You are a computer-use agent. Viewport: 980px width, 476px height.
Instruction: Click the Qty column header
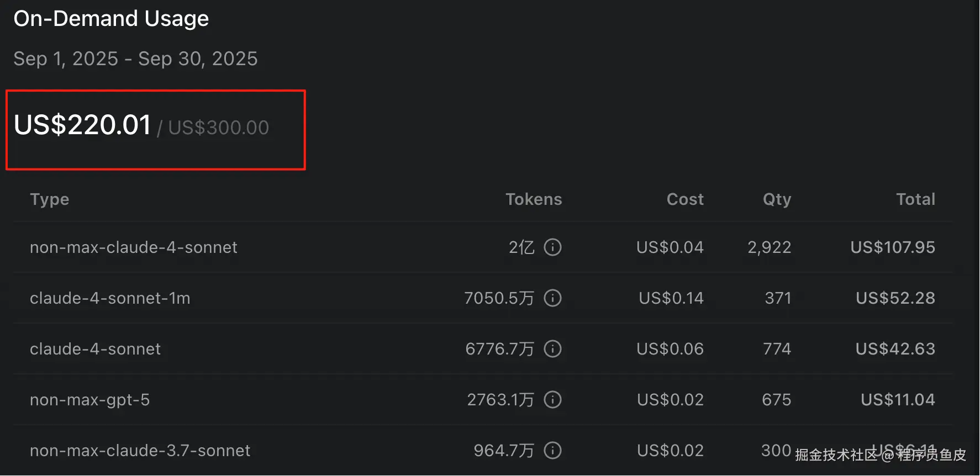click(777, 199)
